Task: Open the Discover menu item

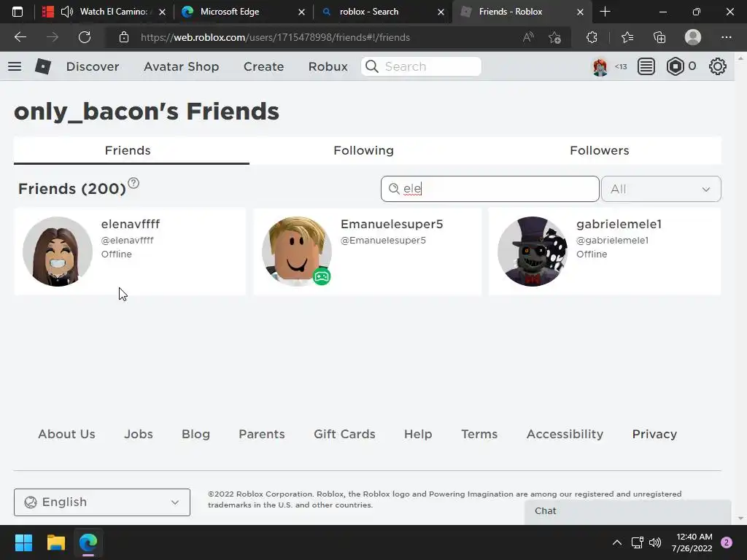Action: coord(93,66)
